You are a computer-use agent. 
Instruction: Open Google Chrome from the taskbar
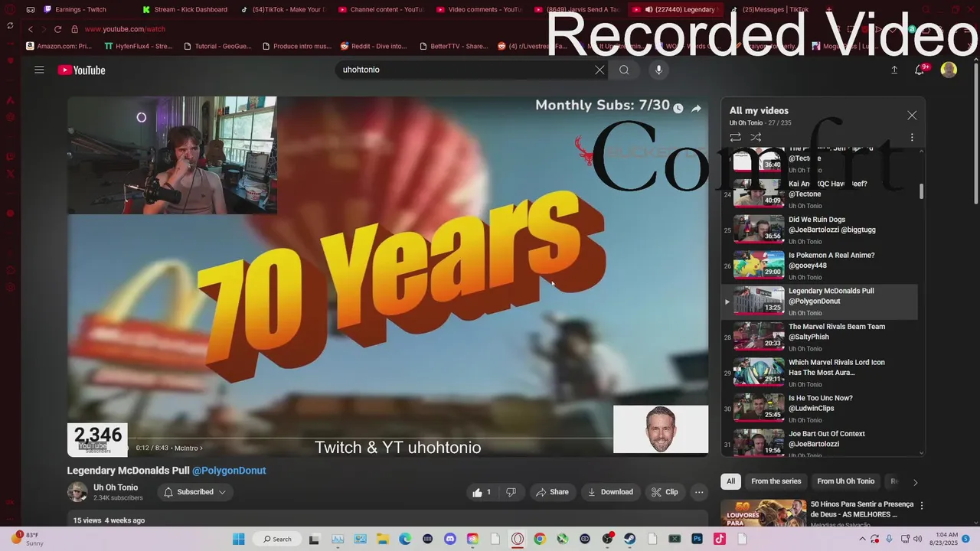click(540, 539)
